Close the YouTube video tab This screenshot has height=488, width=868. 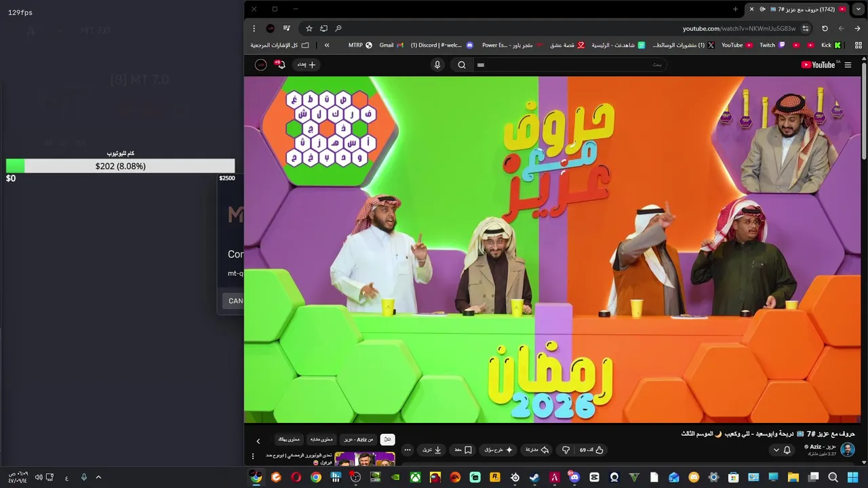click(x=751, y=9)
